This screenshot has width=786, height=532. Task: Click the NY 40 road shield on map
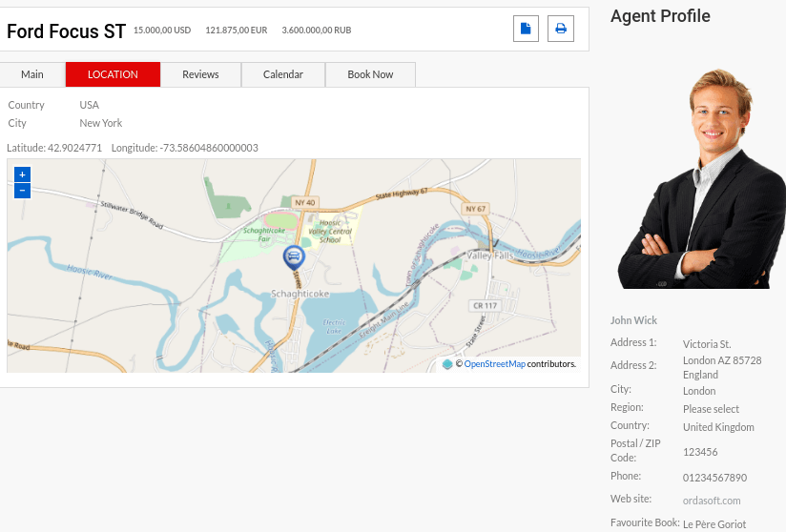coord(305,202)
